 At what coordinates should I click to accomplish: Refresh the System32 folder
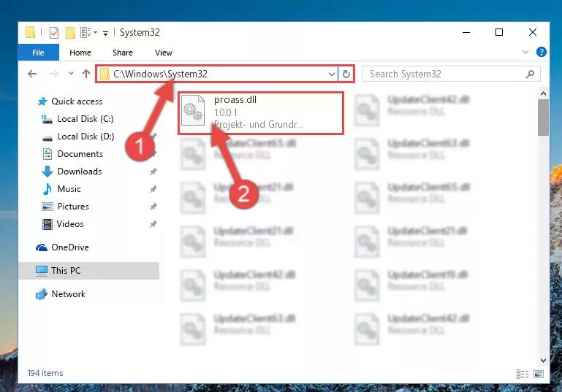click(346, 74)
